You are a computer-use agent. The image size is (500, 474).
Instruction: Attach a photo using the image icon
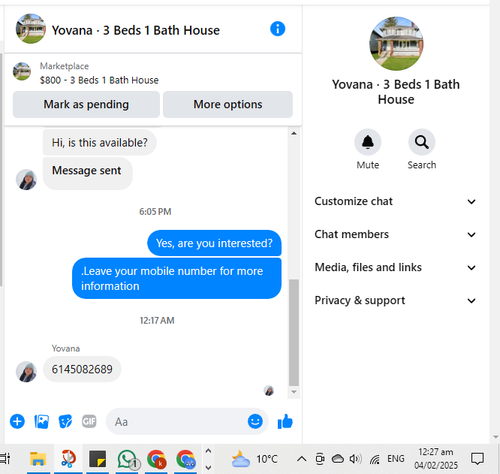tap(41, 421)
